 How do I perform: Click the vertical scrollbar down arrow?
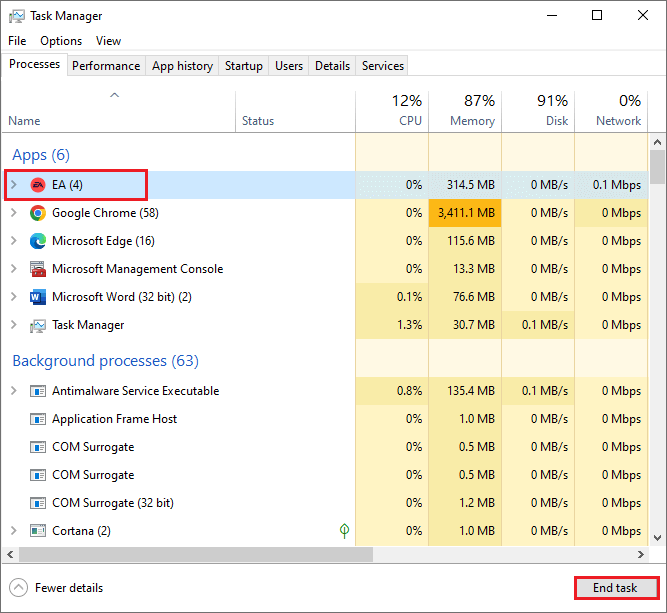[657, 538]
